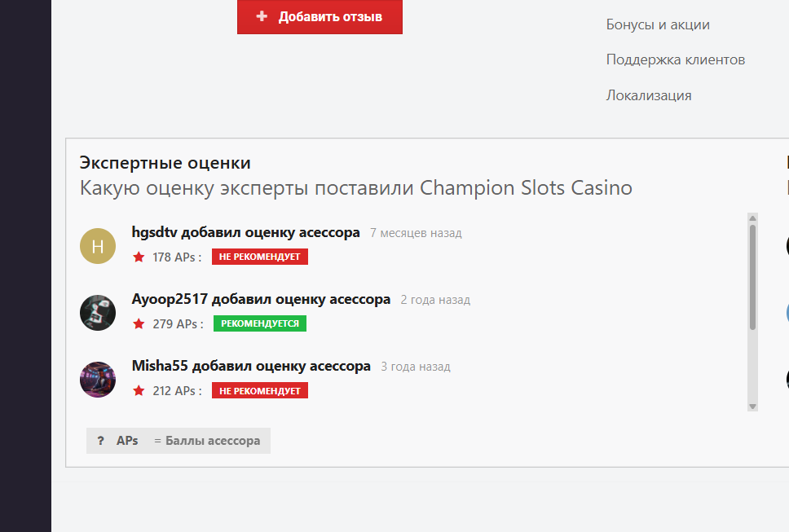789x532 pixels.
Task: Click the Misha55 profile avatar
Action: pos(98,380)
